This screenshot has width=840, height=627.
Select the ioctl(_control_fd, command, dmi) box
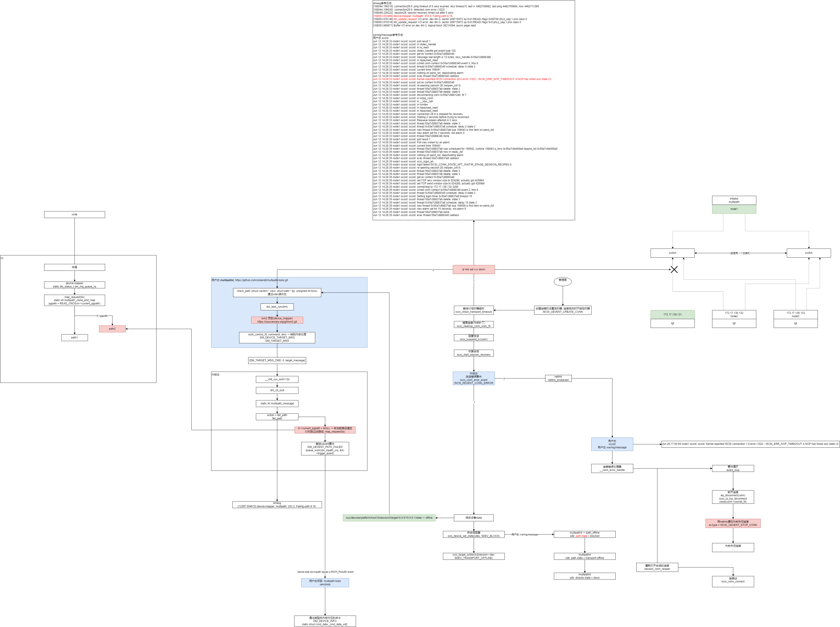[277, 337]
